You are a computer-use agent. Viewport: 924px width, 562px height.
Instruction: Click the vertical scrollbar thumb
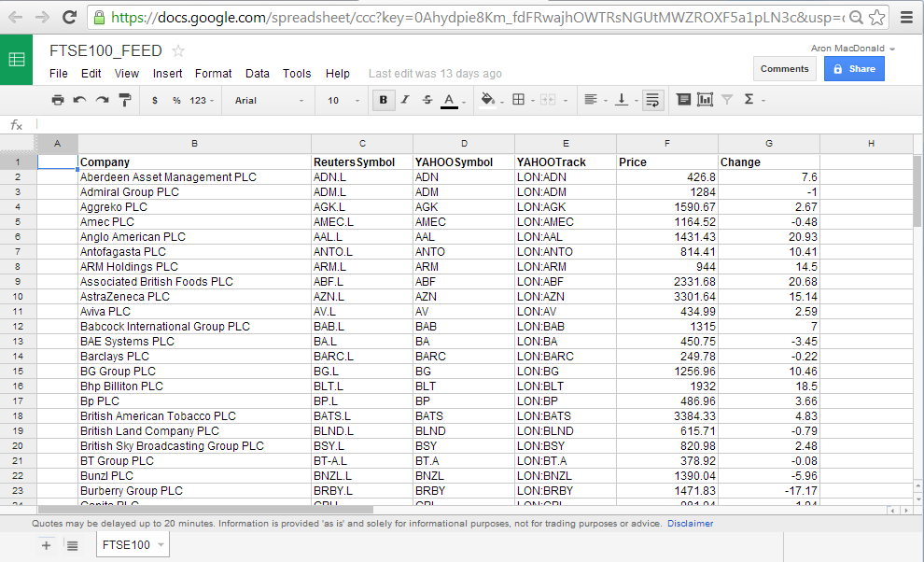[x=917, y=191]
